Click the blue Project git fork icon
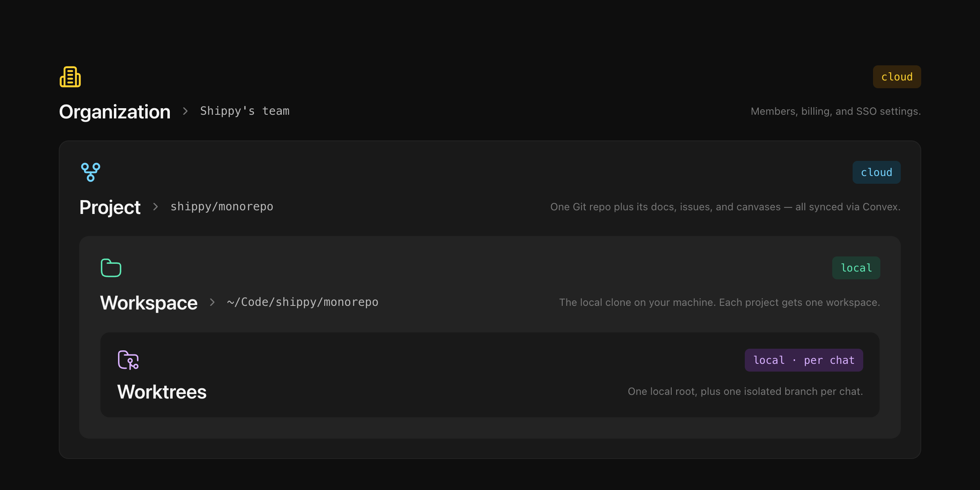Image resolution: width=980 pixels, height=490 pixels. pos(91,172)
